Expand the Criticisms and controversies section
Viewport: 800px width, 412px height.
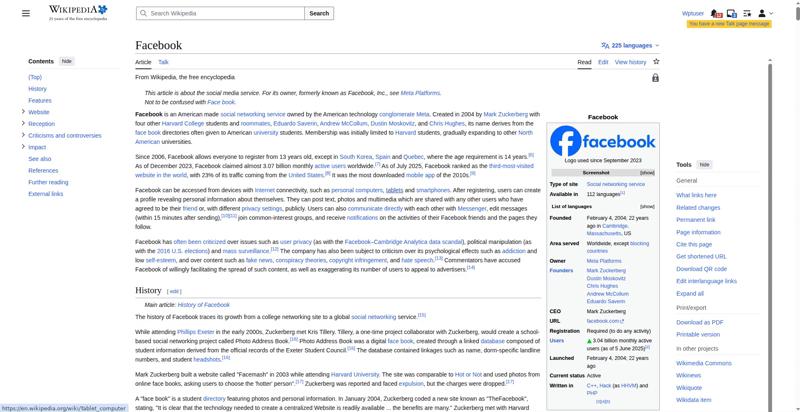(x=23, y=135)
